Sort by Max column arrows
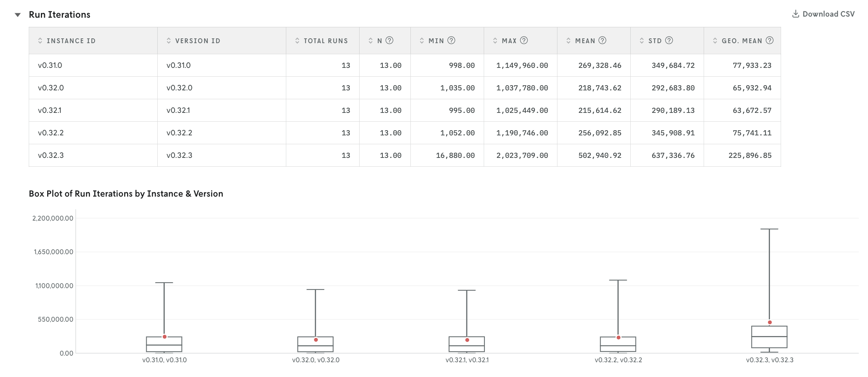This screenshot has height=377, width=868. tap(495, 41)
